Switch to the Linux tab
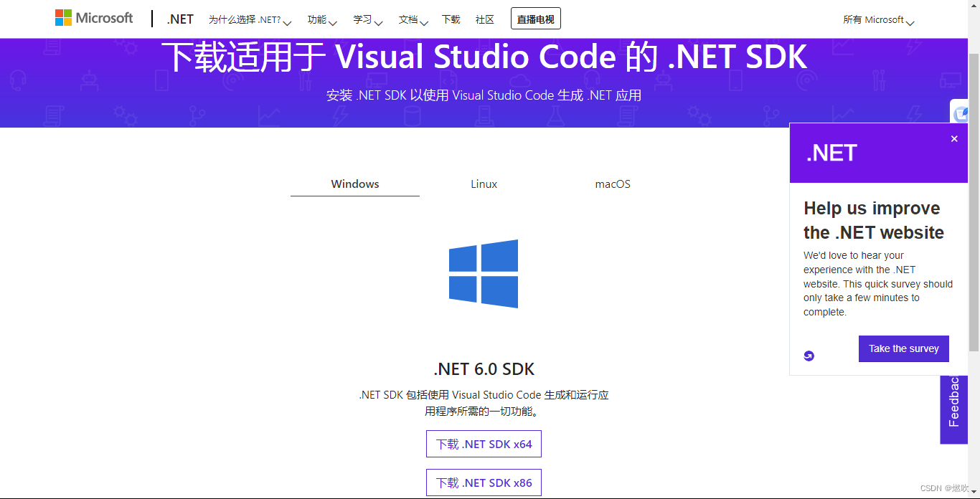This screenshot has width=980, height=499. [x=484, y=184]
